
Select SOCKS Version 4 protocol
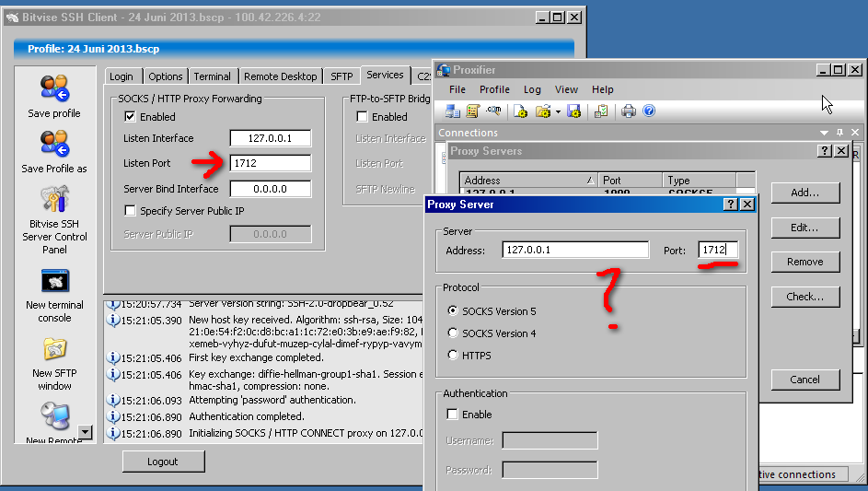point(453,333)
